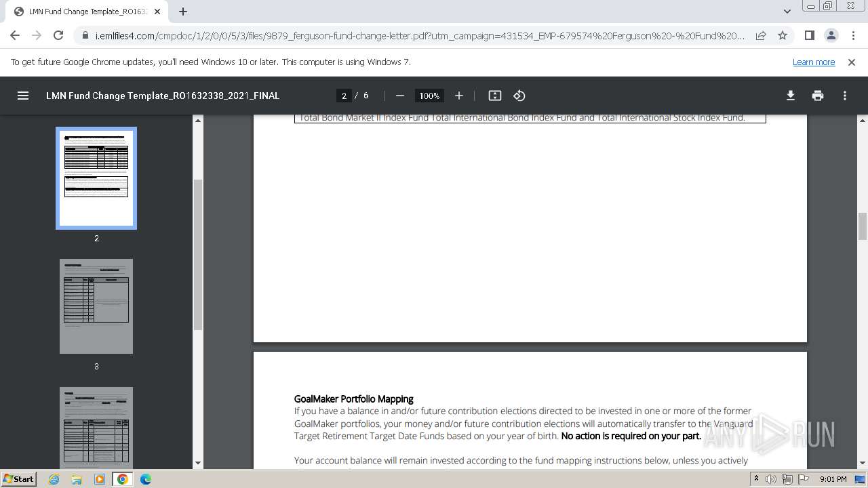Open the PDF viewer more actions menu
The image size is (868, 488).
point(845,96)
